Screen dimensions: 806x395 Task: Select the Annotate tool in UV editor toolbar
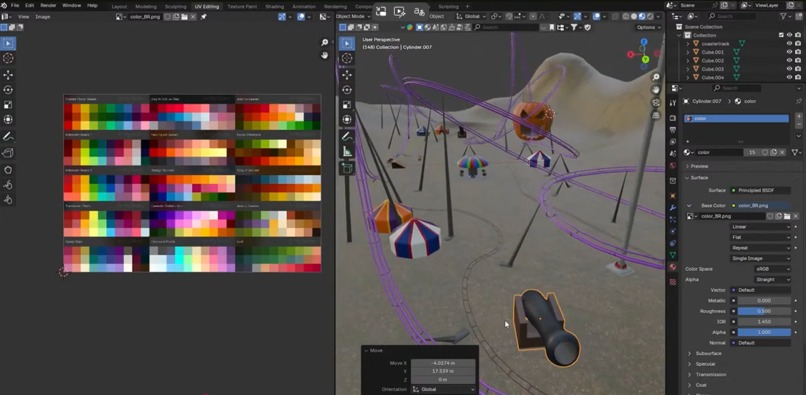pyautogui.click(x=8, y=137)
